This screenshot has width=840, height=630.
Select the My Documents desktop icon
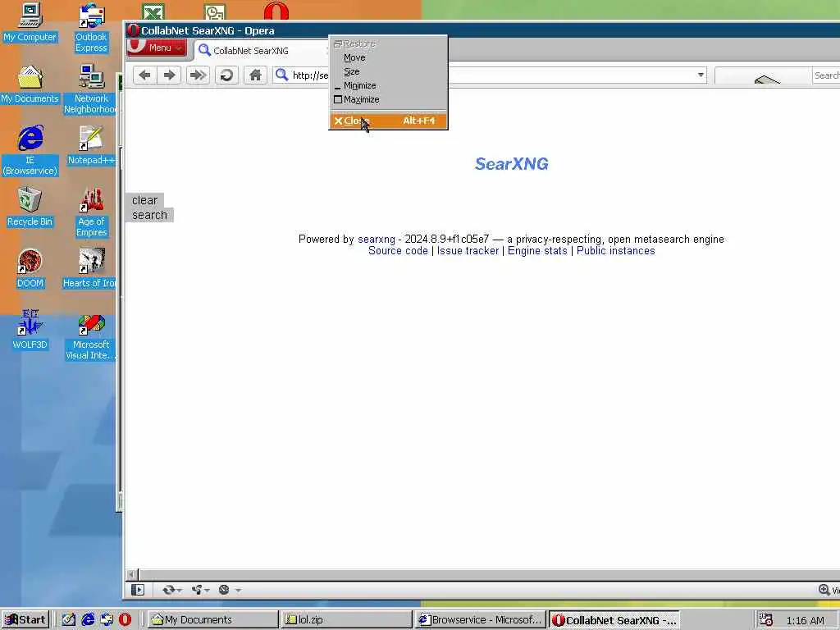30,84
